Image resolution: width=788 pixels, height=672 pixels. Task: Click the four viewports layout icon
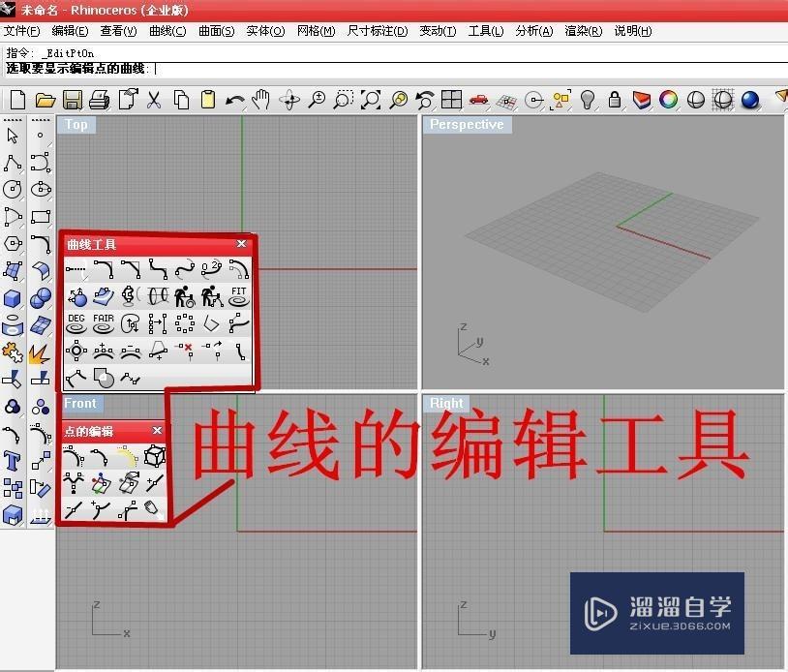coord(451,99)
